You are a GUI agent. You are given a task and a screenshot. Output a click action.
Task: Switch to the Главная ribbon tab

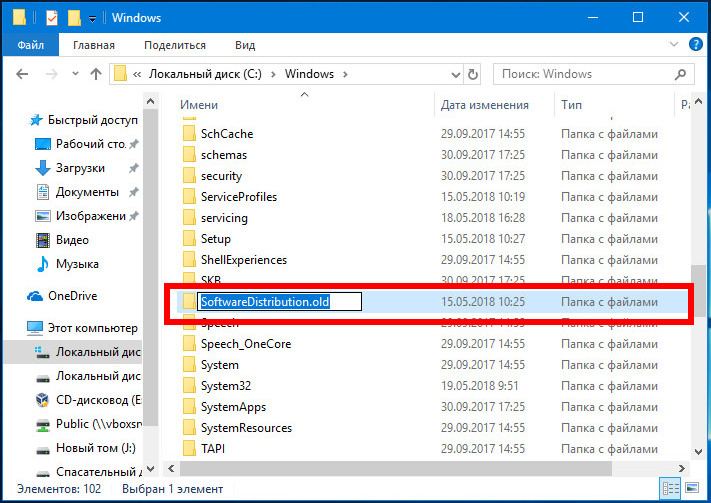[x=94, y=45]
